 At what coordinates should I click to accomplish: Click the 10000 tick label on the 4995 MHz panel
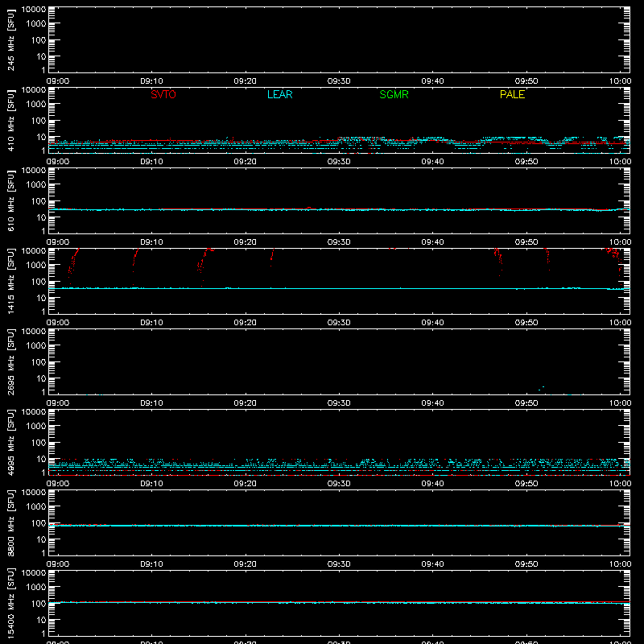[x=34, y=412]
